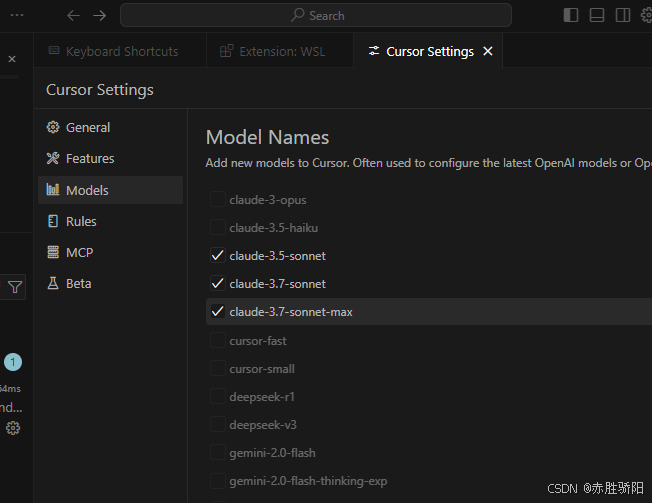
Task: Uncheck the claude-3.5-sonnet model
Action: pyautogui.click(x=218, y=256)
